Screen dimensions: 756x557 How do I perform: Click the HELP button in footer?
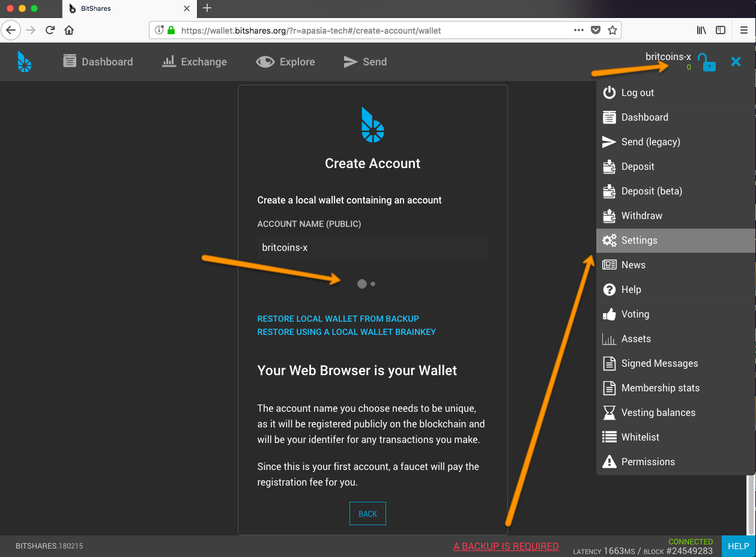[x=739, y=546]
